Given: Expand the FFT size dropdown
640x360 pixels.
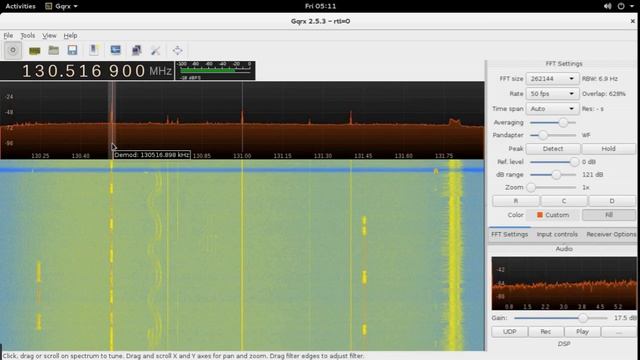Looking at the screenshot, I should pos(552,79).
